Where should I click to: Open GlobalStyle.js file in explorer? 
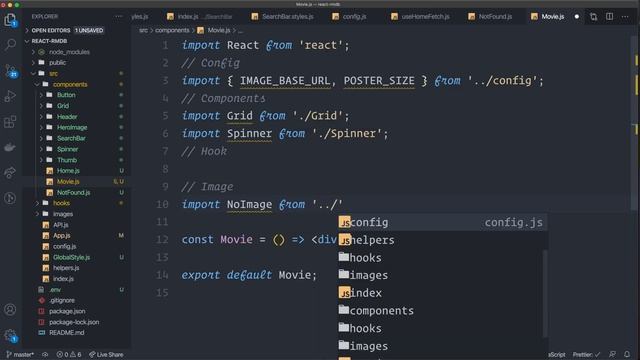point(71,257)
